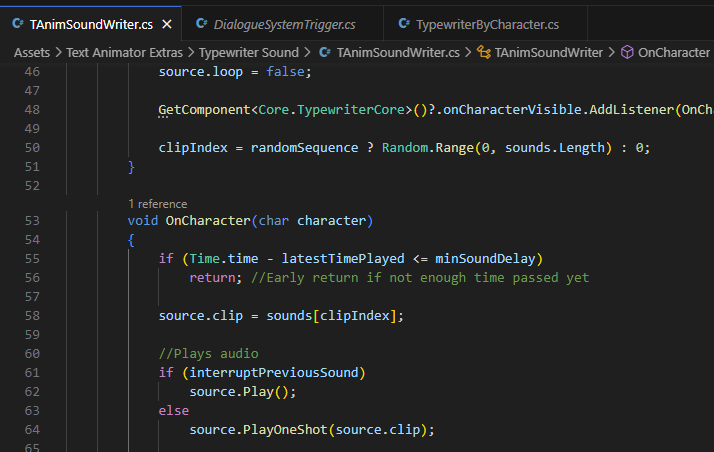The image size is (714, 452).
Task: Click the method cube icon in breadcrumb
Action: point(627,53)
